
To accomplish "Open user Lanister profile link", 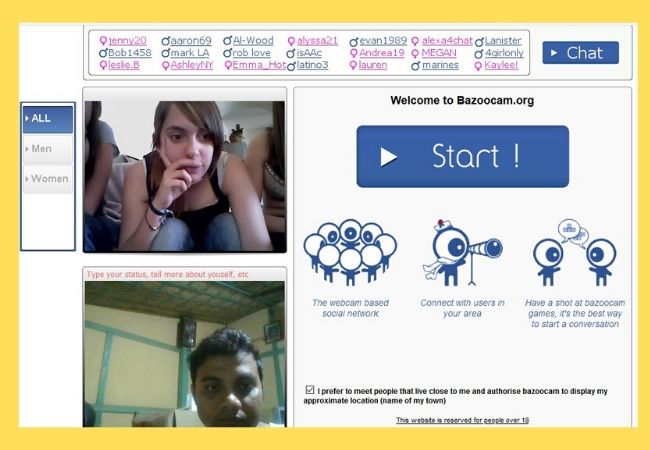I will pos(503,41).
